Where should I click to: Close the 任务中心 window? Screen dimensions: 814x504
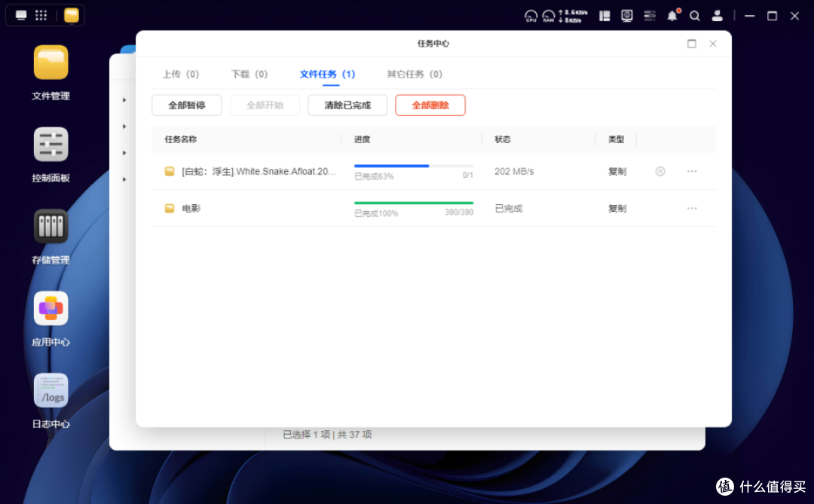pyautogui.click(x=713, y=44)
